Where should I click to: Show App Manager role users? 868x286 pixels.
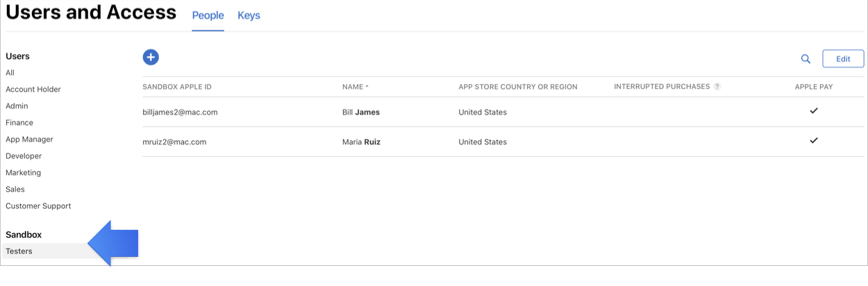pyautogui.click(x=29, y=140)
